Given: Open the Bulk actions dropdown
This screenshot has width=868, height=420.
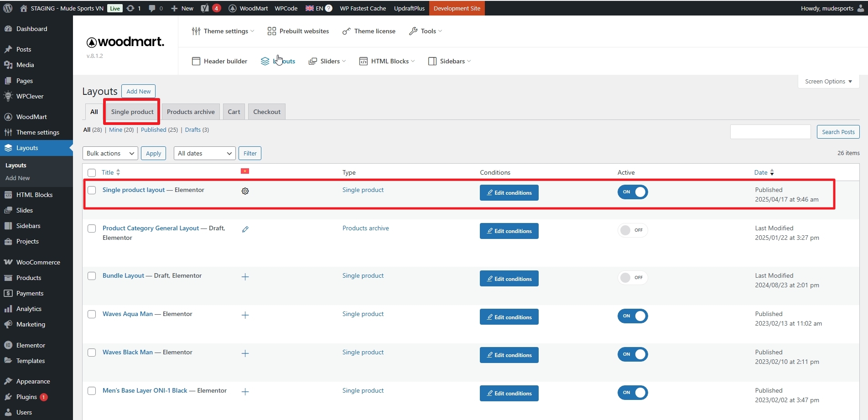Looking at the screenshot, I should click(110, 153).
